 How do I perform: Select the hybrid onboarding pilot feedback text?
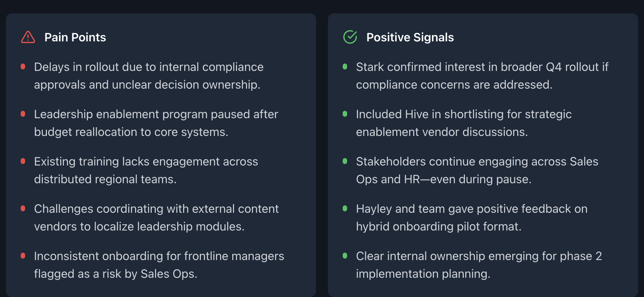pyautogui.click(x=472, y=218)
